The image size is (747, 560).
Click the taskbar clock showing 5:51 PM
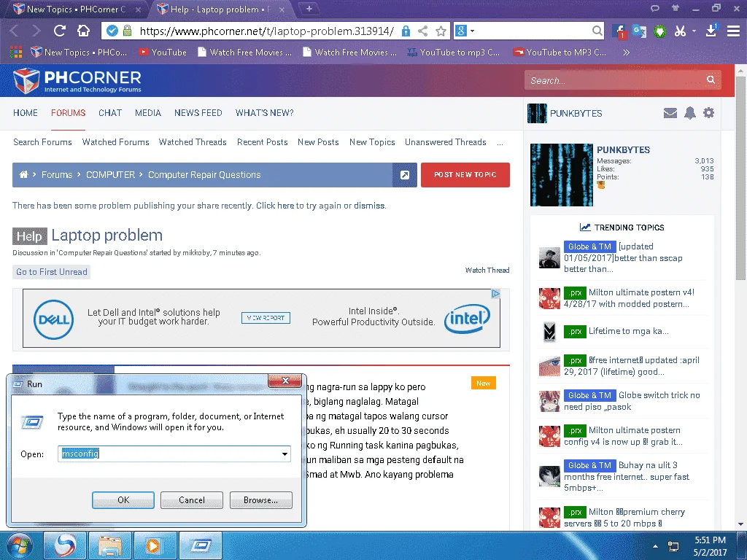[x=710, y=540]
